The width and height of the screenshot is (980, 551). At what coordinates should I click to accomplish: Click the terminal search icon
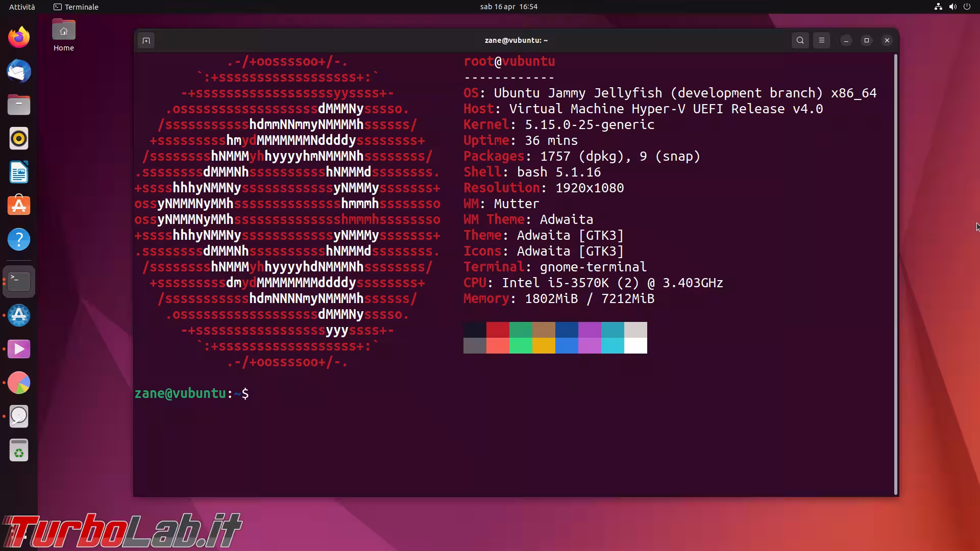coord(800,40)
